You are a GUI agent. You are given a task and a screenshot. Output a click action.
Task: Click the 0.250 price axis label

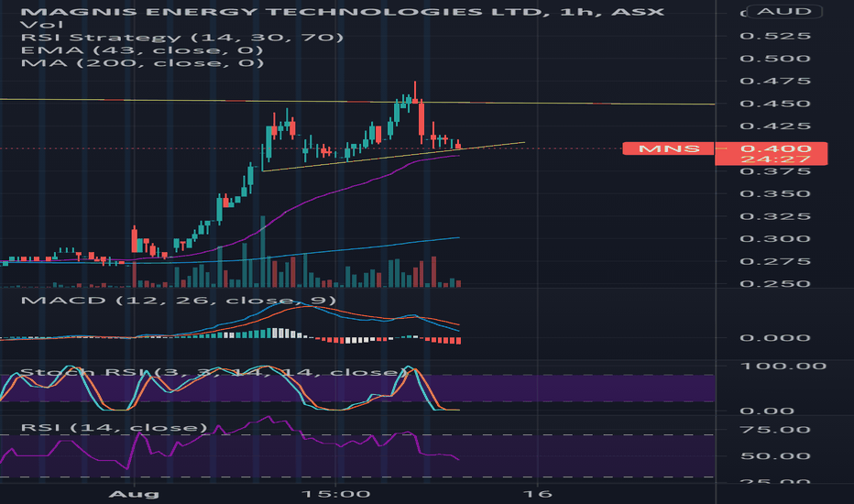775,283
